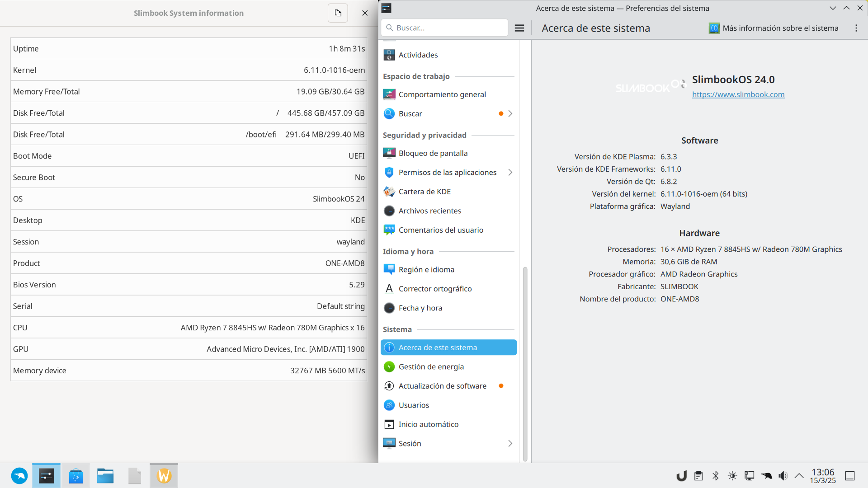The width and height of the screenshot is (868, 488).
Task: Expand the Buscar category chevron
Action: click(510, 114)
